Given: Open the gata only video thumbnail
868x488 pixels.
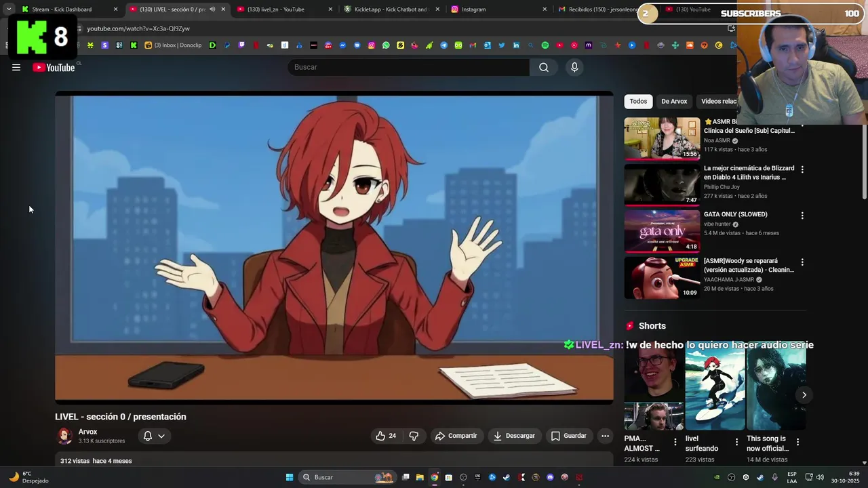Looking at the screenshot, I should click(x=662, y=231).
